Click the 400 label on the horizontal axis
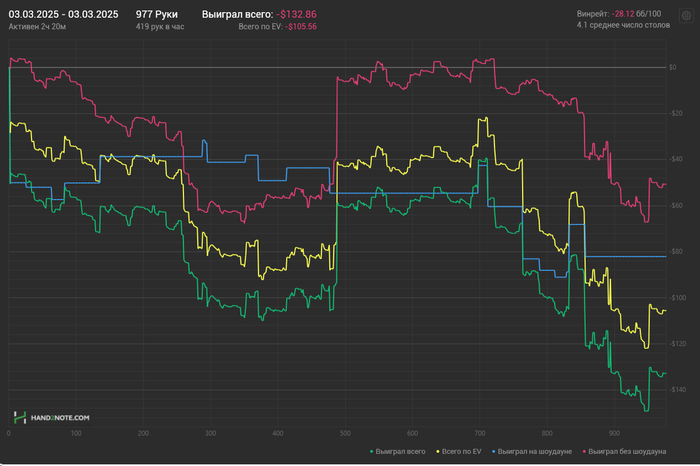Screen dimensions: 700x466 (x=278, y=433)
